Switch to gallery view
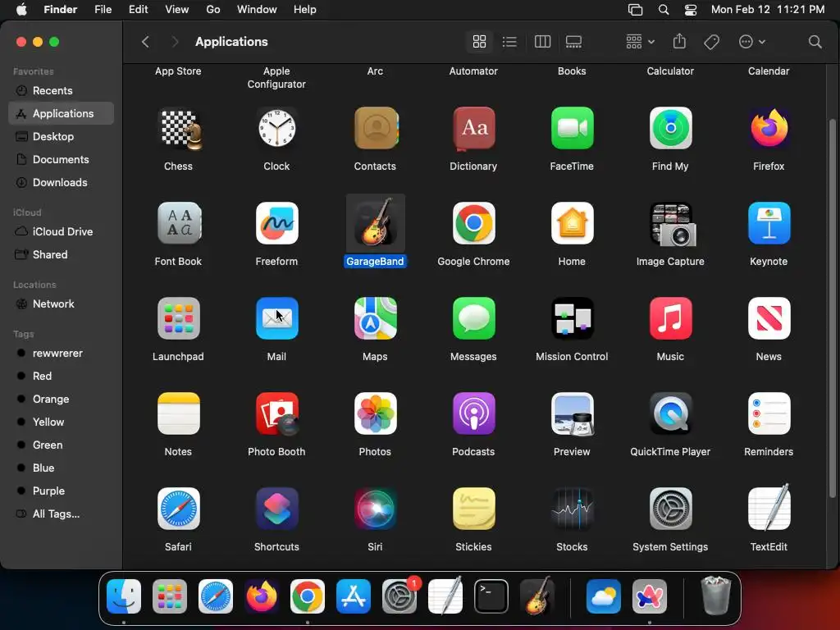 (573, 41)
